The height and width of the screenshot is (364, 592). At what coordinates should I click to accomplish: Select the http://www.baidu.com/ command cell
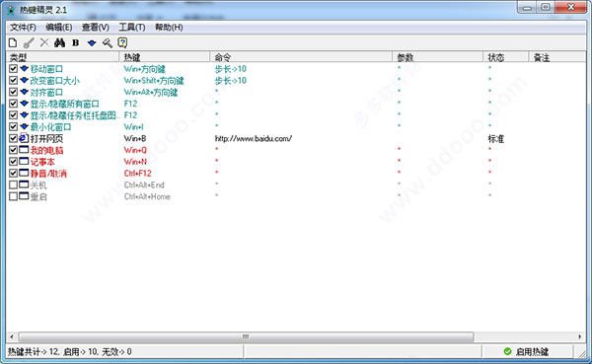254,138
